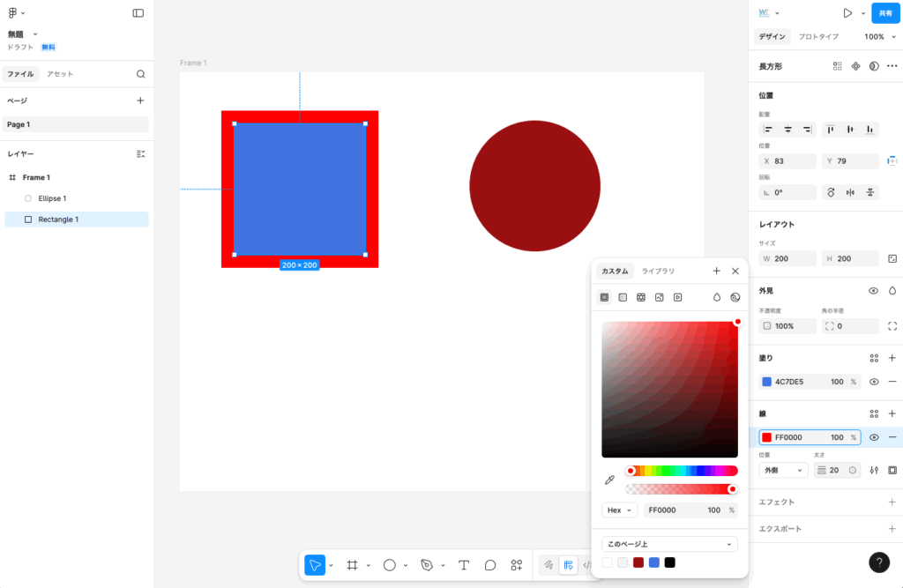
Task: Pick the dark red page color swatch
Action: tap(638, 562)
